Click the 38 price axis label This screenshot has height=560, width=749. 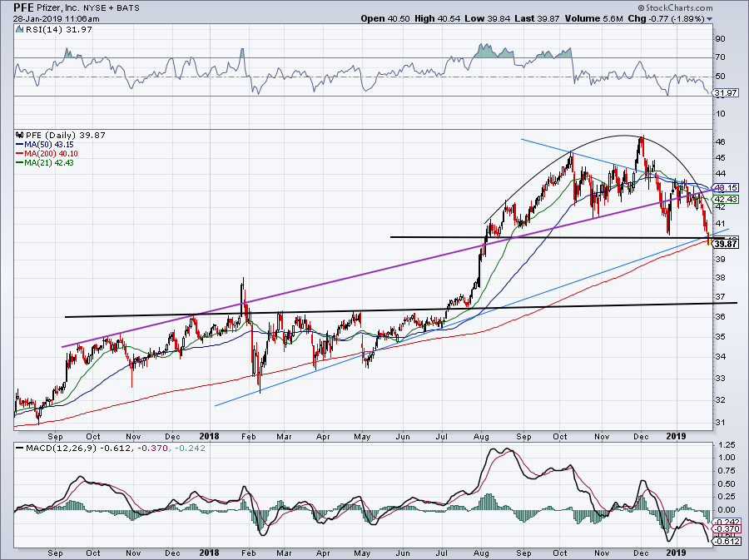720,277
